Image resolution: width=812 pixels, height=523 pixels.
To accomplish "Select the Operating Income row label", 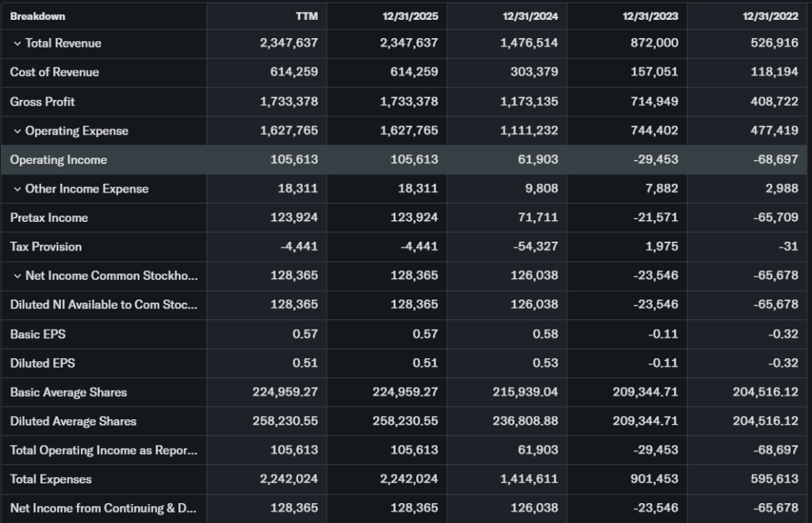I will tap(59, 160).
